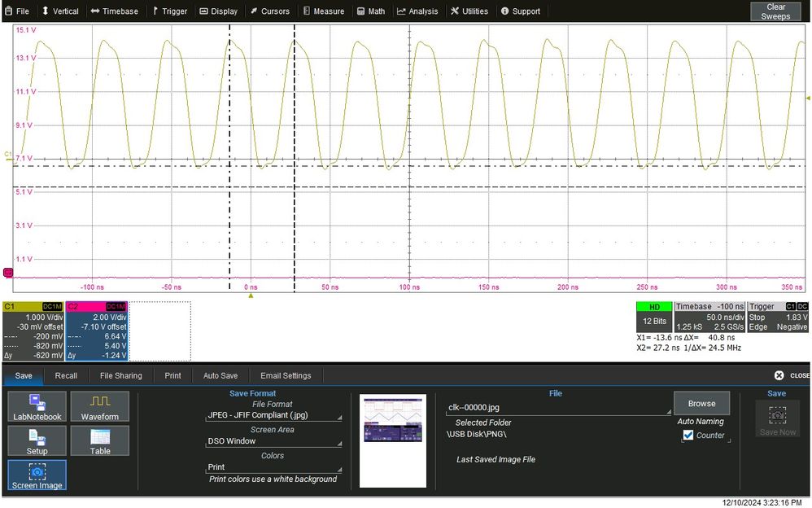Image resolution: width=812 pixels, height=508 pixels.
Task: Click the C2 channel marker on left edge
Action: (x=8, y=273)
